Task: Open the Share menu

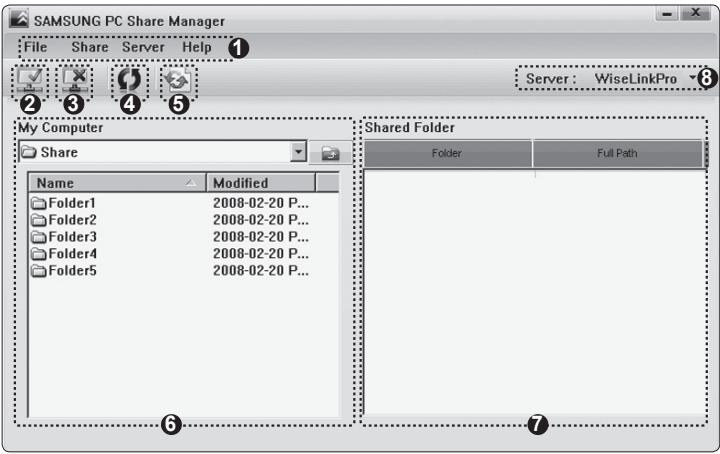Action: [x=90, y=47]
